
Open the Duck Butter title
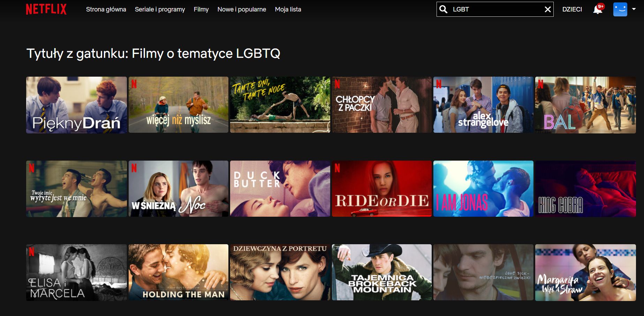tap(280, 189)
